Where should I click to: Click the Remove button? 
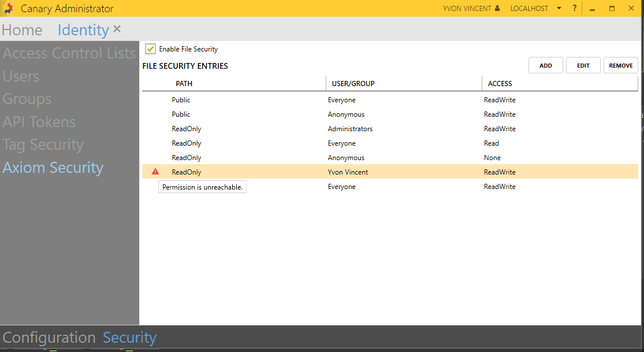(x=621, y=65)
